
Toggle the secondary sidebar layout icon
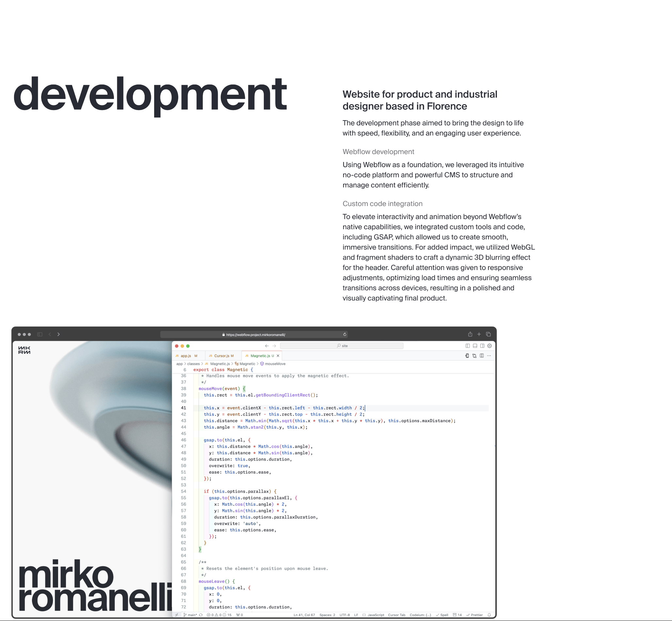coord(482,346)
